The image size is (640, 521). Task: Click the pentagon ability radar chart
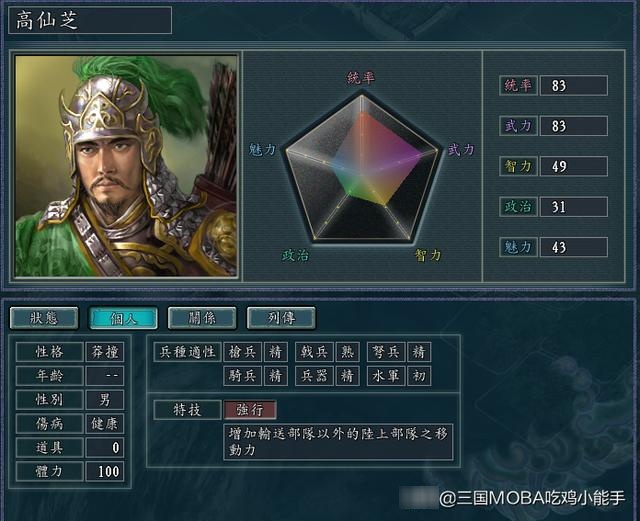pos(361,167)
